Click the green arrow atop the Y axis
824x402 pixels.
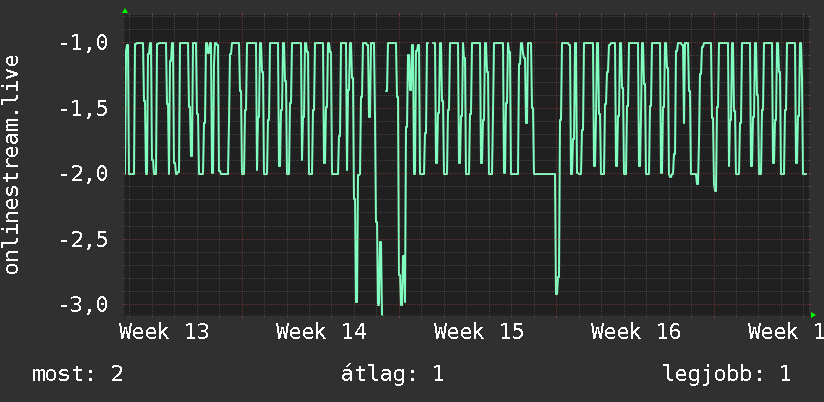pyautogui.click(x=125, y=11)
